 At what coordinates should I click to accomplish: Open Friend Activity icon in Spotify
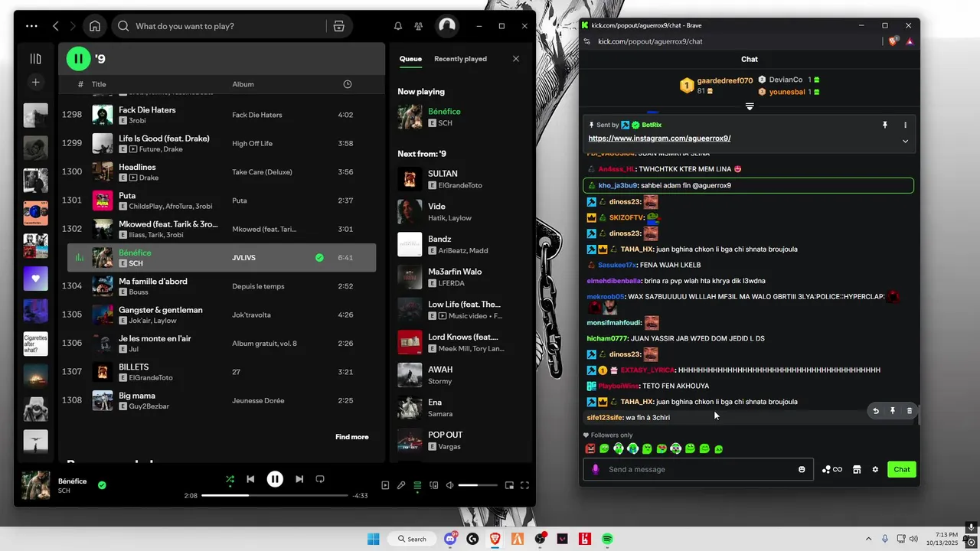418,26
